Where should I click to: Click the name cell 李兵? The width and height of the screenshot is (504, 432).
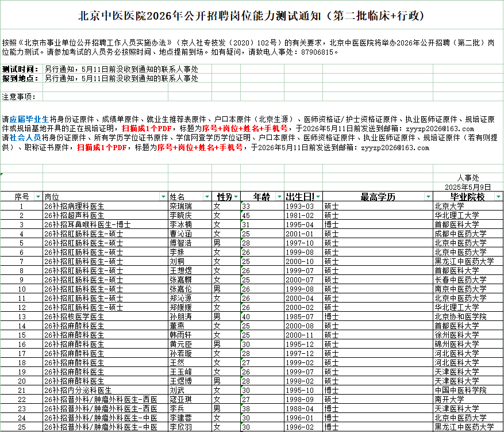(190, 409)
